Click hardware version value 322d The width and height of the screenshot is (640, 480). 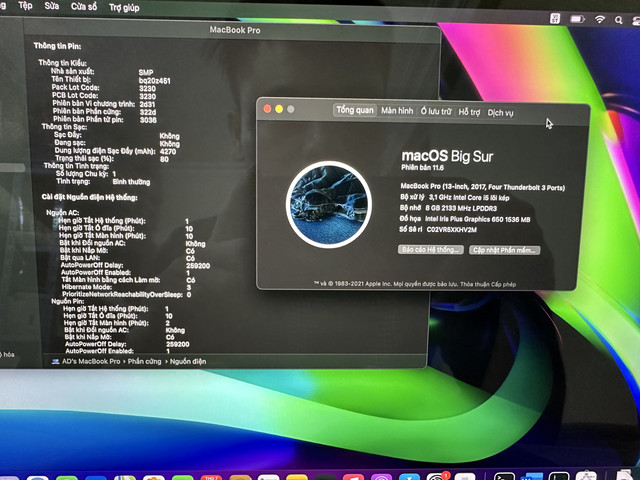pos(148,112)
